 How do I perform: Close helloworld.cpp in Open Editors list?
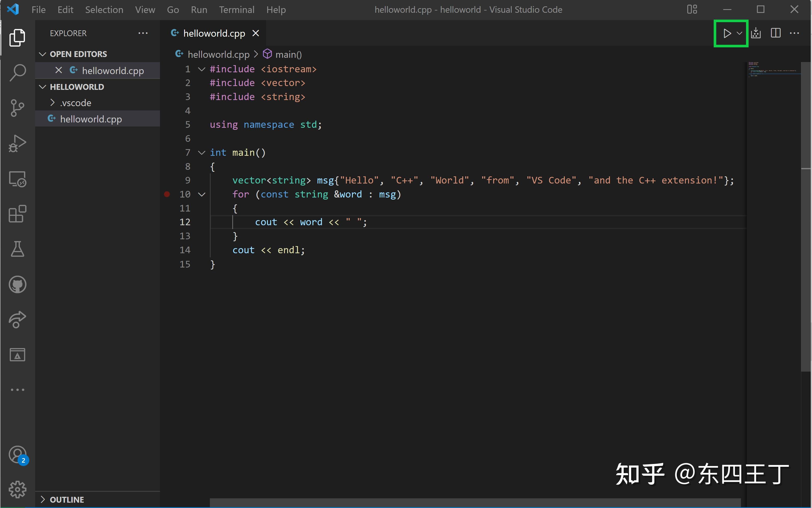(x=59, y=70)
